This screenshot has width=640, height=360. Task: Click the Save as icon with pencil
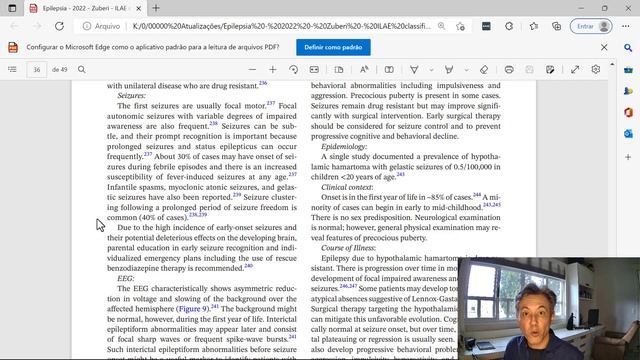[x=550, y=70]
